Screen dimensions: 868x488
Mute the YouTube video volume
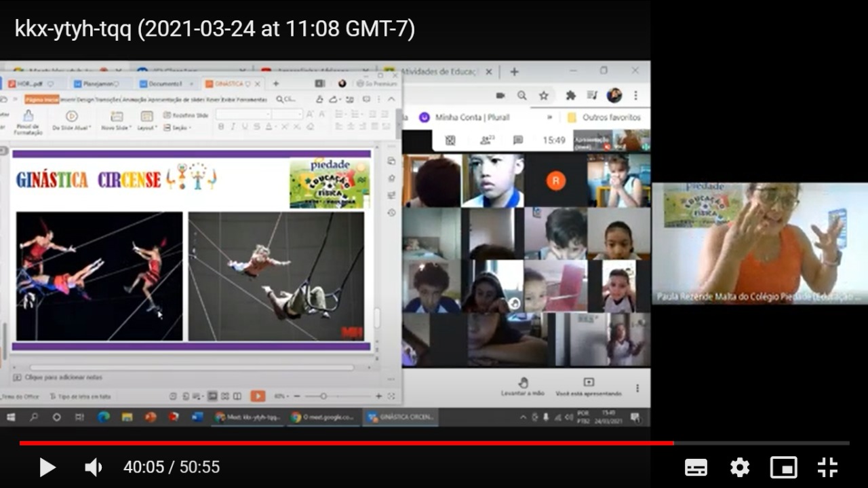93,467
